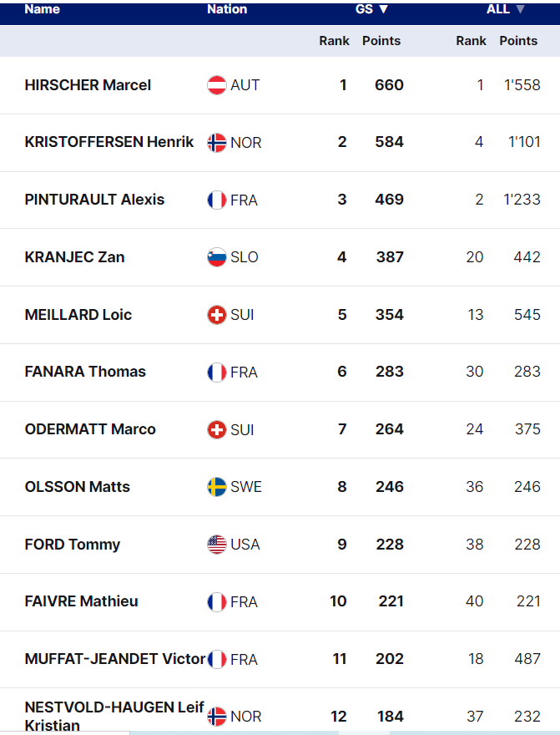This screenshot has height=735, width=560.
Task: Select the OLSSON Matts name link
Action: (x=78, y=487)
